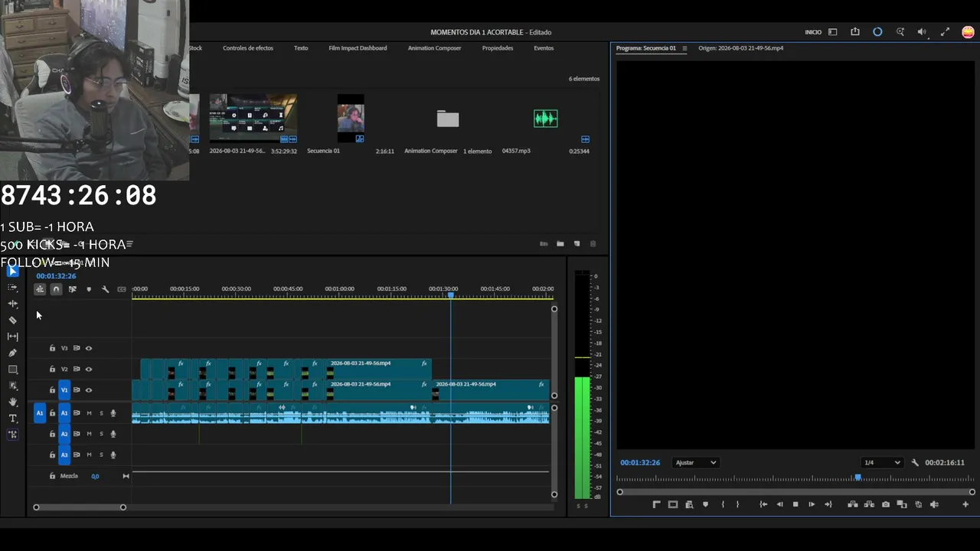Open the button editor plus icon
980x551 pixels.
(x=965, y=504)
